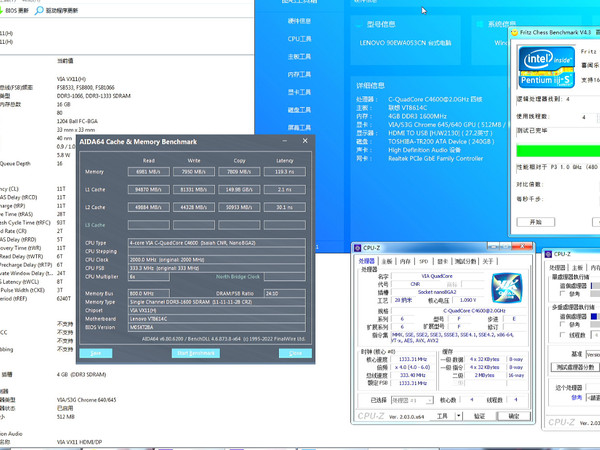Viewport: 600px width, 450px height.
Task: Switch to the 测试分数 tab in CPU-Z
Action: click(x=465, y=261)
